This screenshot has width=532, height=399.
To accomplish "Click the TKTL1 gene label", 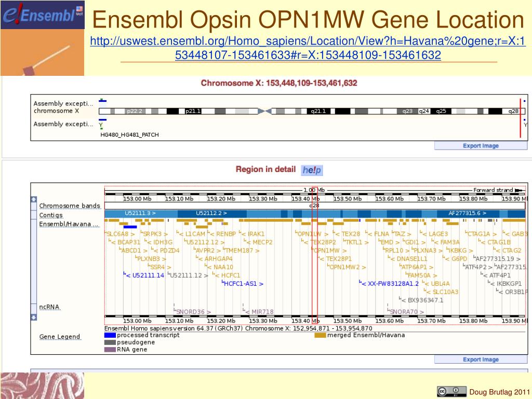I will coord(356,242).
